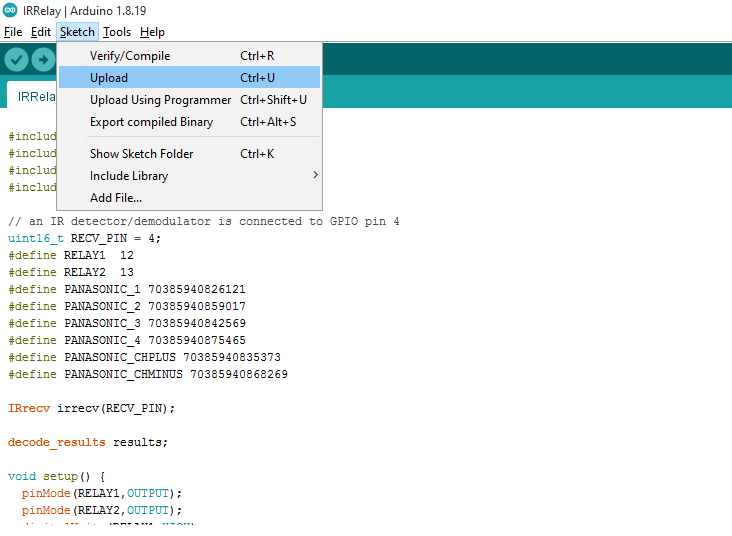Open the File menu
732x536 pixels.
tap(13, 32)
